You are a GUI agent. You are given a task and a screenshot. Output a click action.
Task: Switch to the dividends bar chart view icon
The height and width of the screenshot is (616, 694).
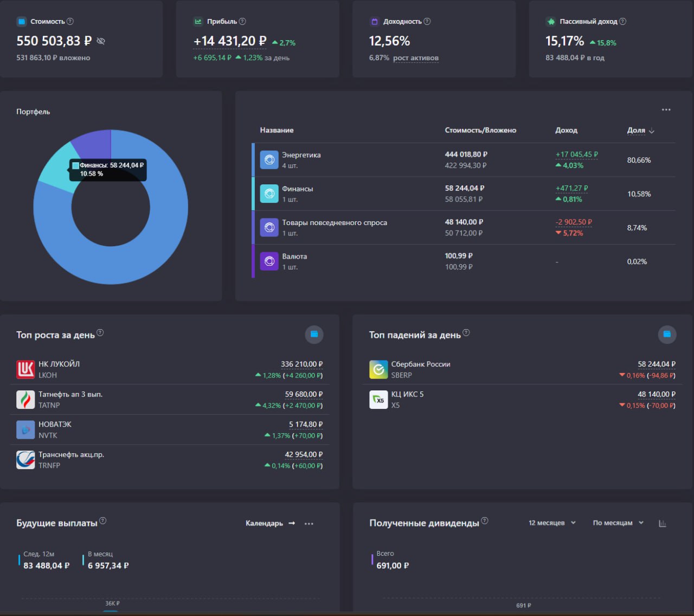(663, 523)
